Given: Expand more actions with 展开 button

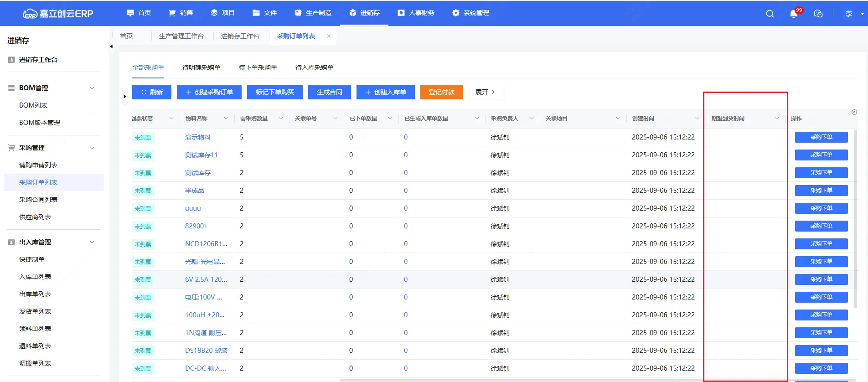Looking at the screenshot, I should [485, 92].
